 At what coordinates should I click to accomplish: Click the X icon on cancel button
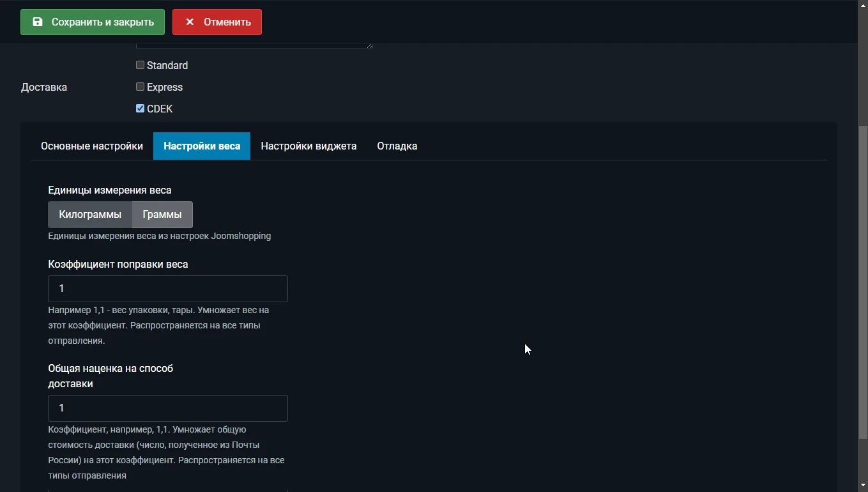pyautogui.click(x=190, y=22)
